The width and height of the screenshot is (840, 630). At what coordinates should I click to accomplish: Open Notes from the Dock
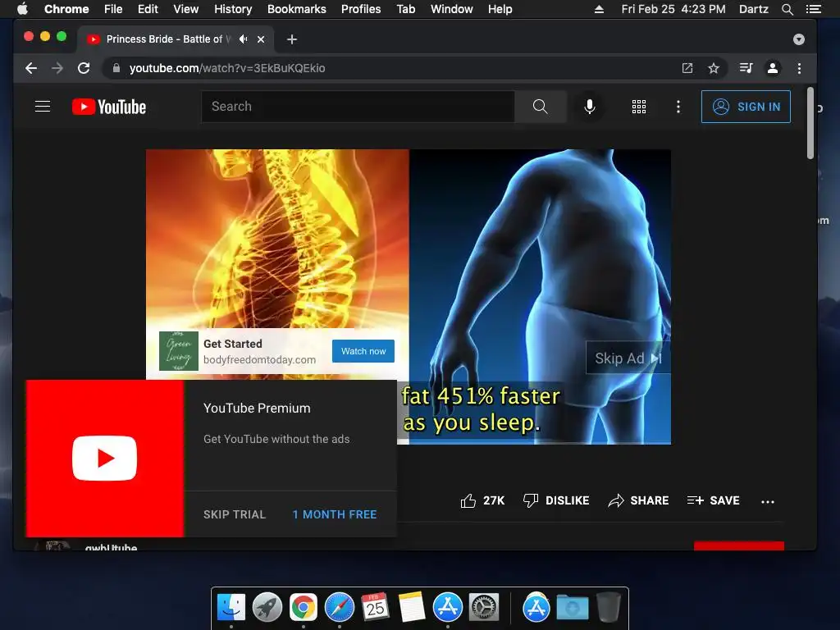point(412,607)
